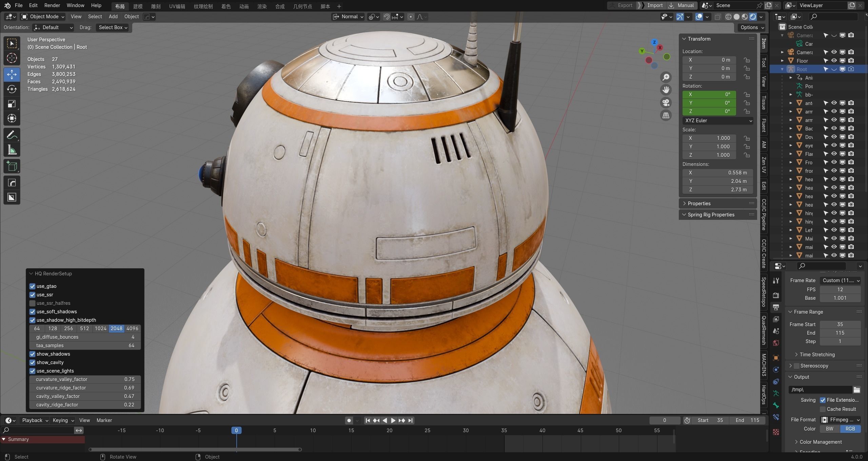The height and width of the screenshot is (461, 868).
Task: Select the Measure tool
Action: pyautogui.click(x=12, y=150)
